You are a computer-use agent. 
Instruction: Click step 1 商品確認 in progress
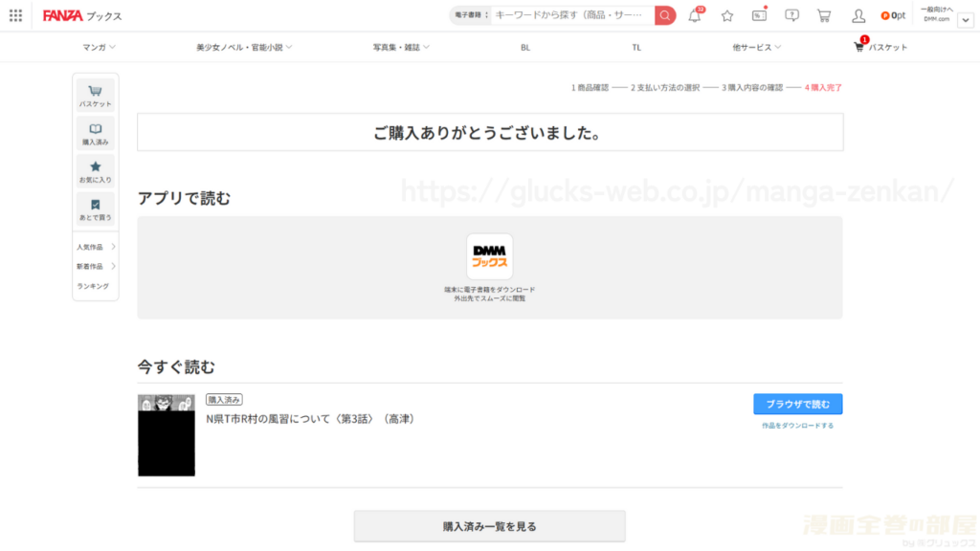point(590,87)
